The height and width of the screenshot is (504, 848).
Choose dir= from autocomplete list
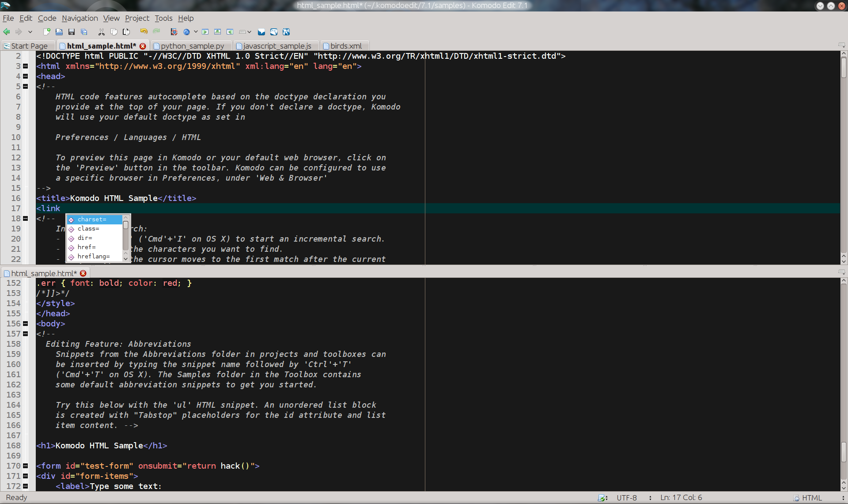point(95,238)
